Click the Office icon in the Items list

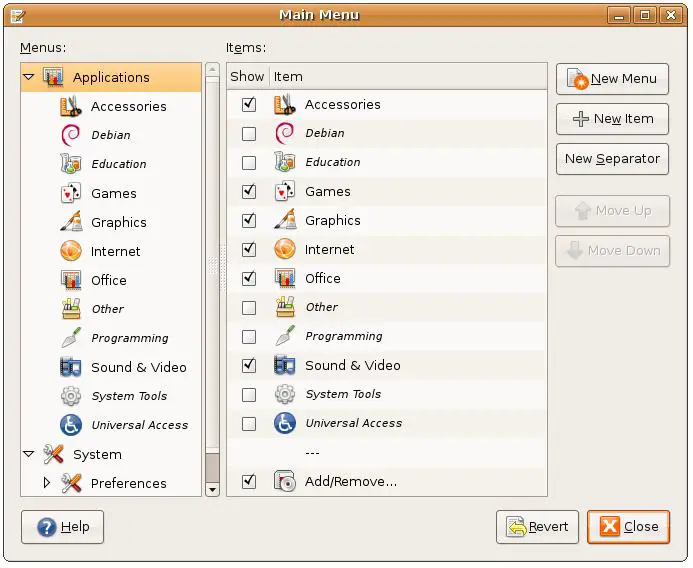pos(285,278)
